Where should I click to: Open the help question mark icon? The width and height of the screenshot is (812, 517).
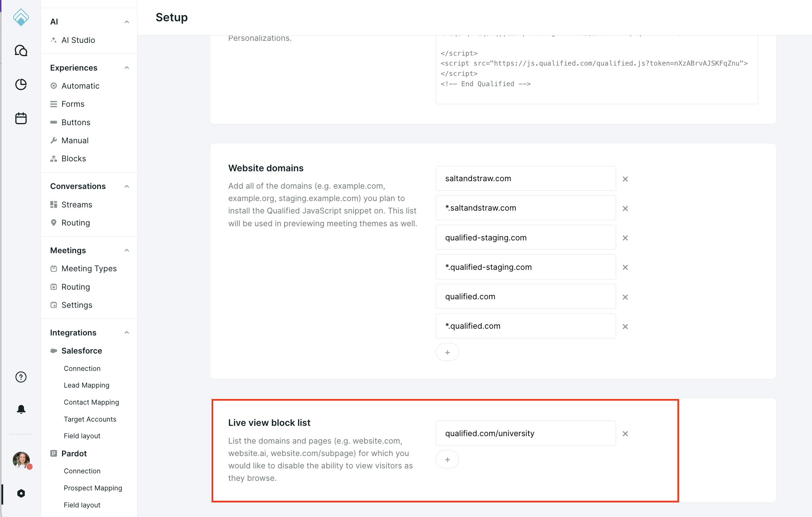point(21,377)
